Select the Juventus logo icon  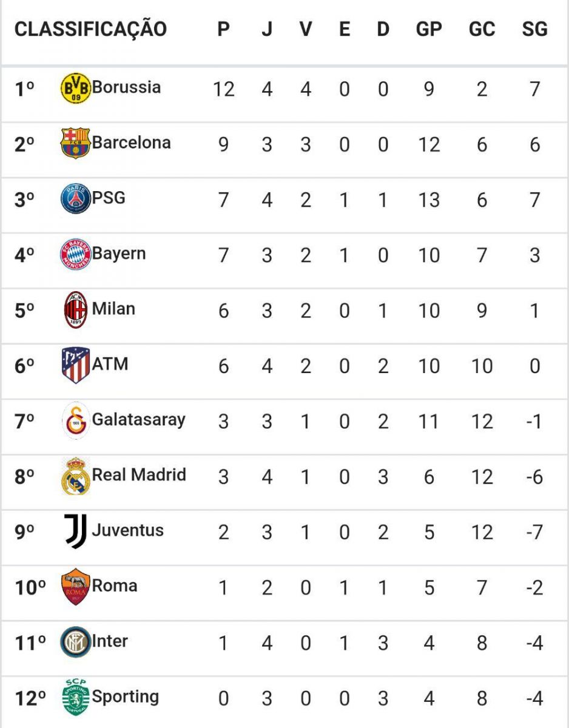76,531
